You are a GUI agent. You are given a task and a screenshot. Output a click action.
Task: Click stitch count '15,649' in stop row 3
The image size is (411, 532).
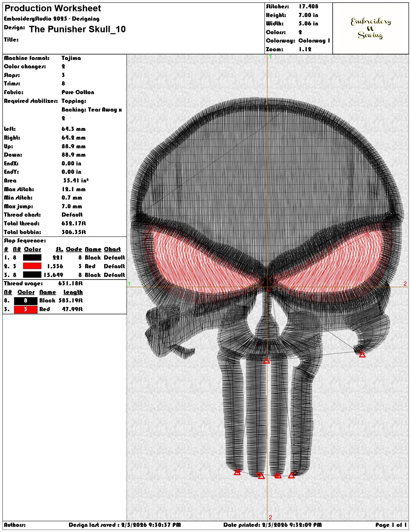point(54,275)
